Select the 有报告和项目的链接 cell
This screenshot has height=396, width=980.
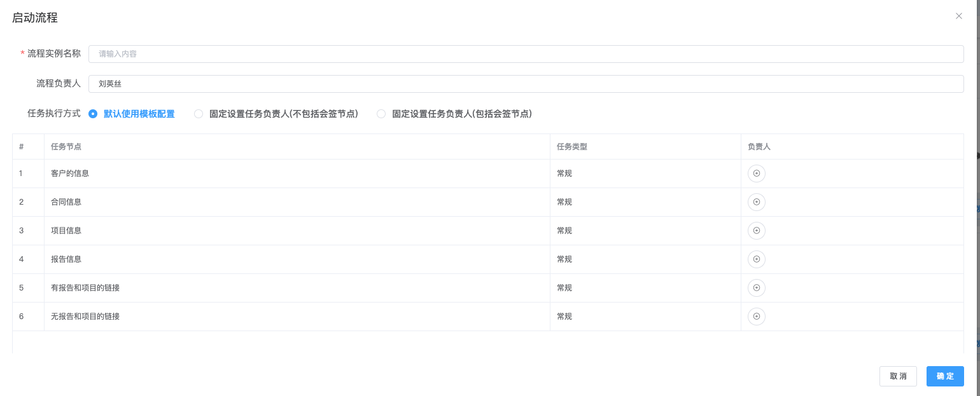click(297, 287)
